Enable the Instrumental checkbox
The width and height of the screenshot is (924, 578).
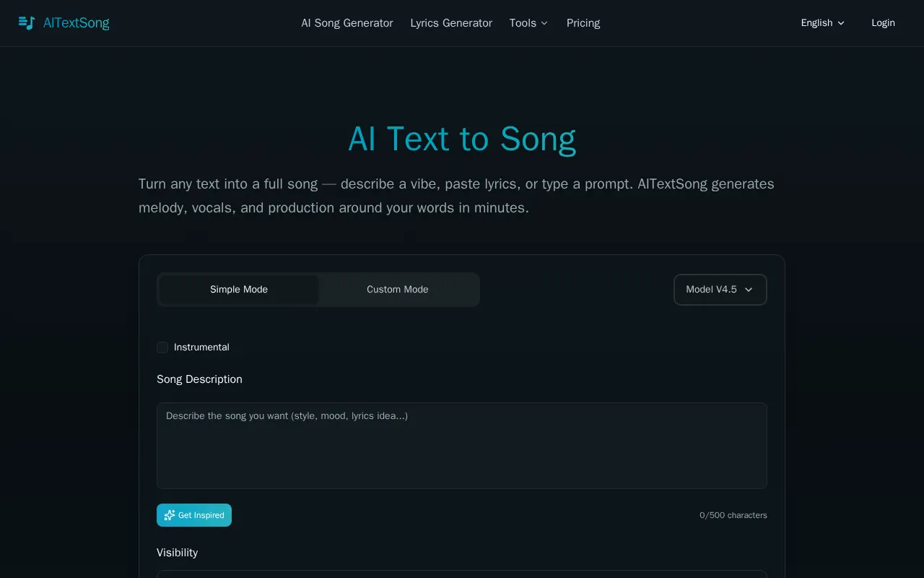tap(162, 348)
